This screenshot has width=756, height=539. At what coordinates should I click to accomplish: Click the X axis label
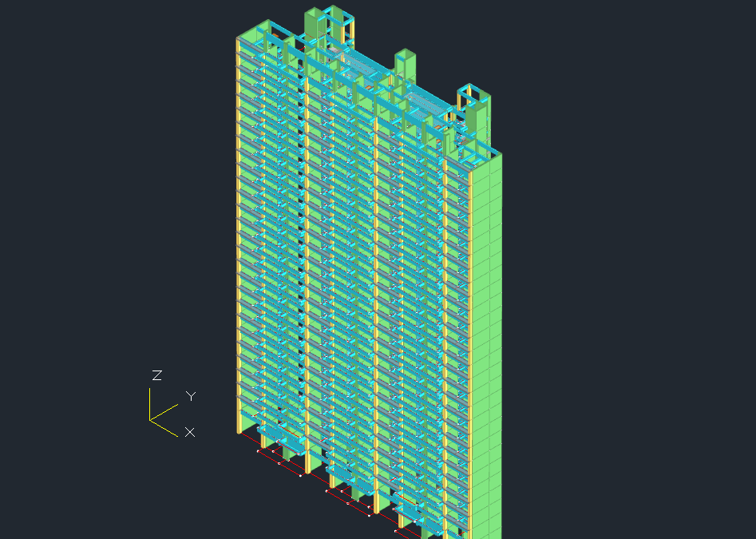(190, 432)
